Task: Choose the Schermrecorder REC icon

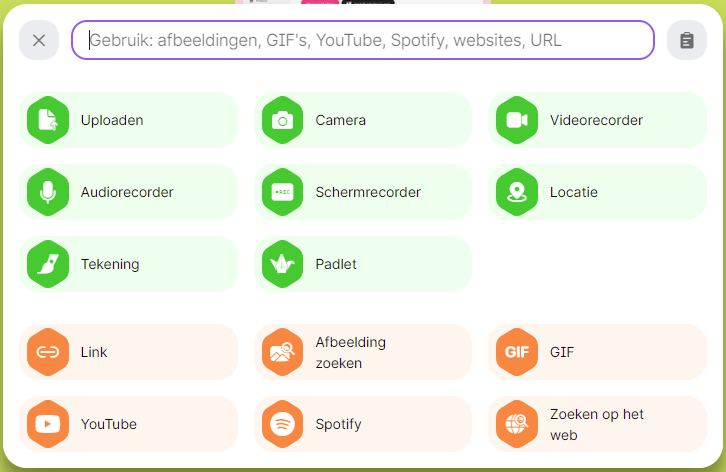Action: [x=282, y=192]
